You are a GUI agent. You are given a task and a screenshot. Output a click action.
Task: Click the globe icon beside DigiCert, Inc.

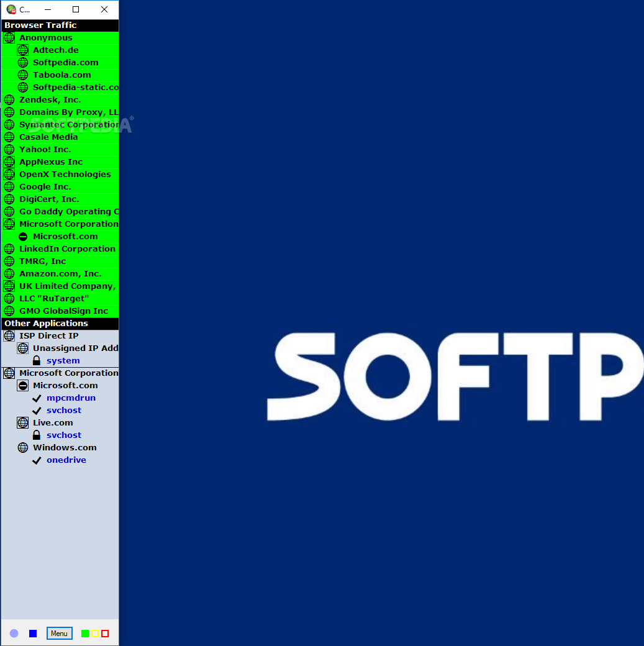(x=9, y=199)
